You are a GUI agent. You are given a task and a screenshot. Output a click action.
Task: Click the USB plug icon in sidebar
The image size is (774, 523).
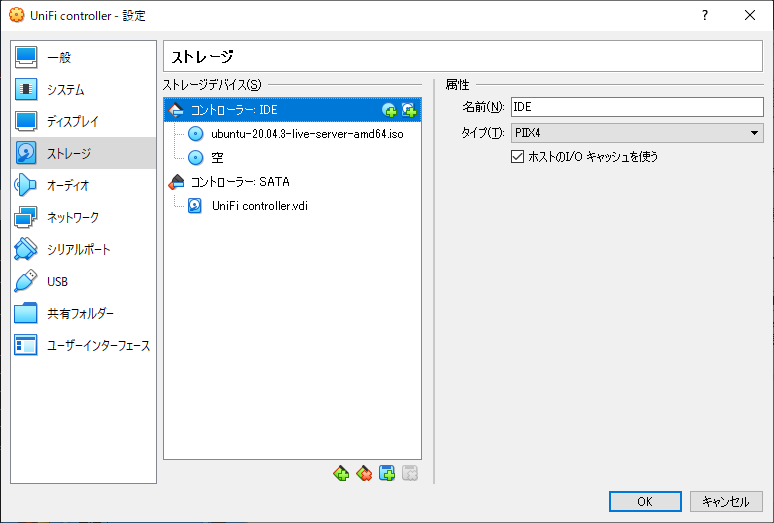tap(26, 281)
